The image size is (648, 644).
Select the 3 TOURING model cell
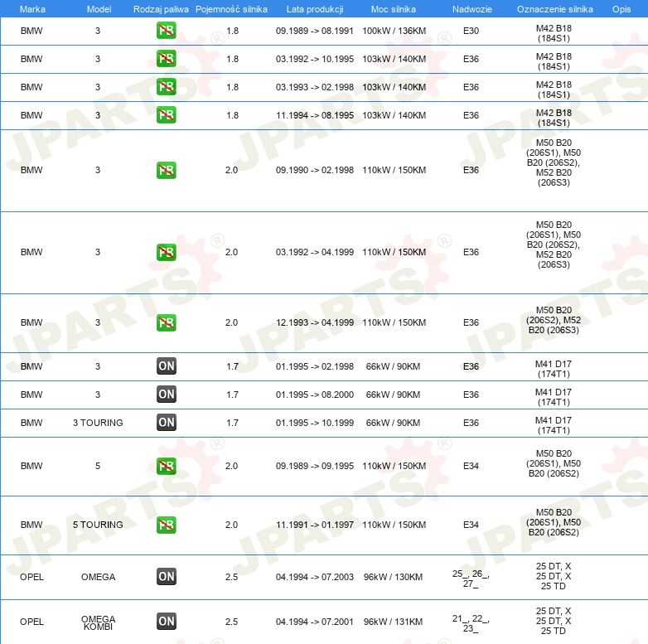tap(98, 423)
